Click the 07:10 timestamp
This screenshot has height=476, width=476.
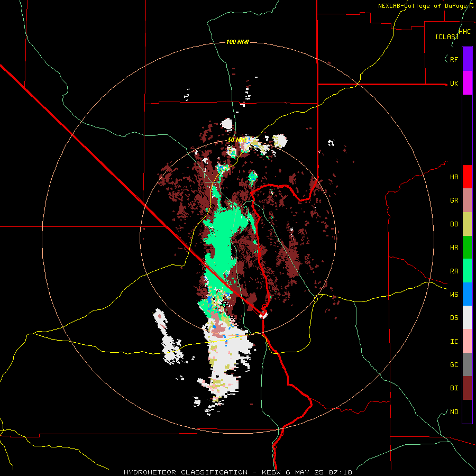[x=341, y=472]
